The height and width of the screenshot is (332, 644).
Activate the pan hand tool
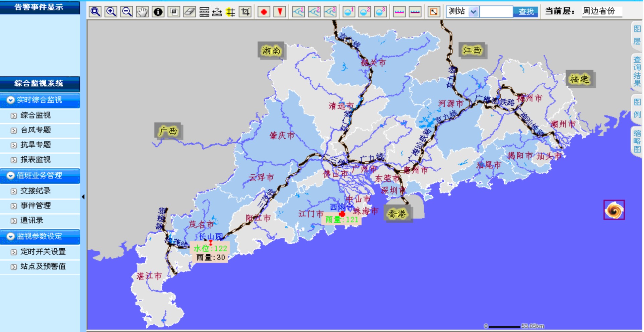coord(142,12)
